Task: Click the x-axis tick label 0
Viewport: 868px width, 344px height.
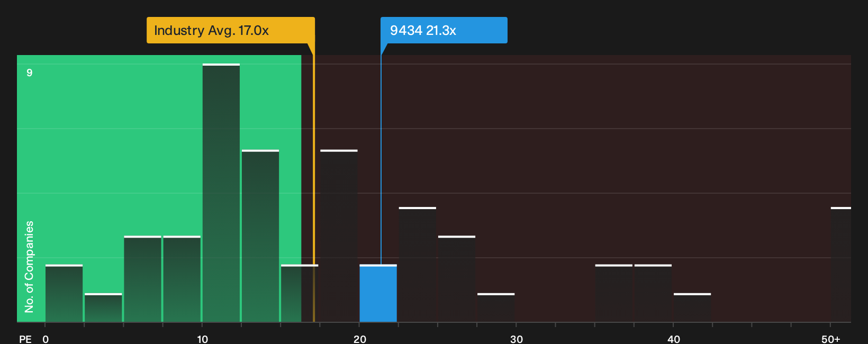Action: click(46, 339)
